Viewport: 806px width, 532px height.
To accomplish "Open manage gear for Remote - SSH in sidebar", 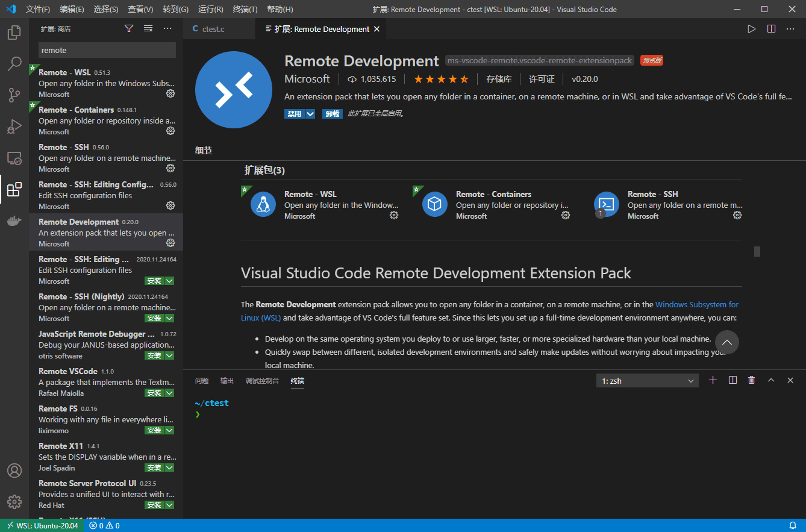I will pyautogui.click(x=170, y=168).
